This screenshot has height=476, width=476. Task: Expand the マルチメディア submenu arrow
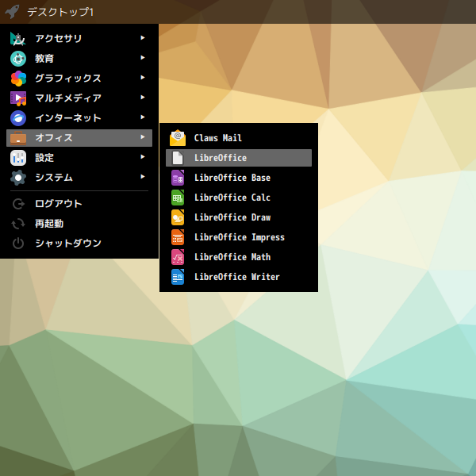pyautogui.click(x=143, y=97)
